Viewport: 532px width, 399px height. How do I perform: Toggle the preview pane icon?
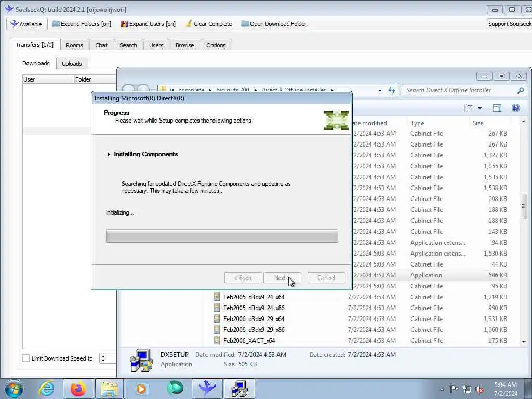click(497, 108)
